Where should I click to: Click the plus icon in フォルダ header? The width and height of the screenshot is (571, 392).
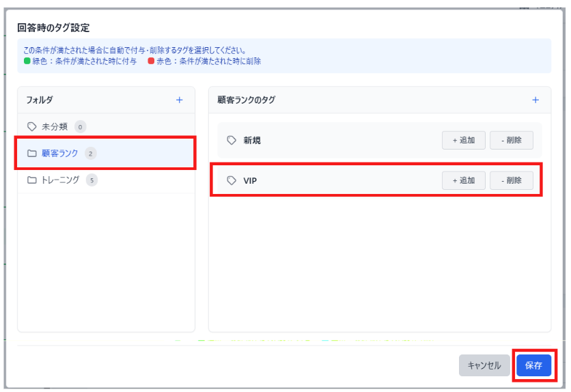[180, 100]
